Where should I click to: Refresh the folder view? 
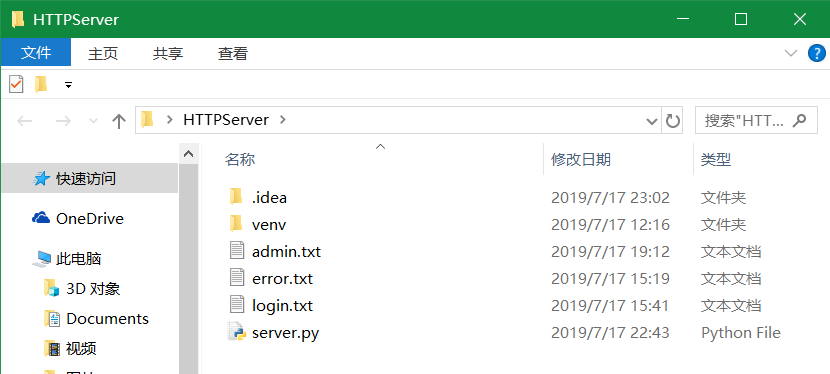pos(672,121)
